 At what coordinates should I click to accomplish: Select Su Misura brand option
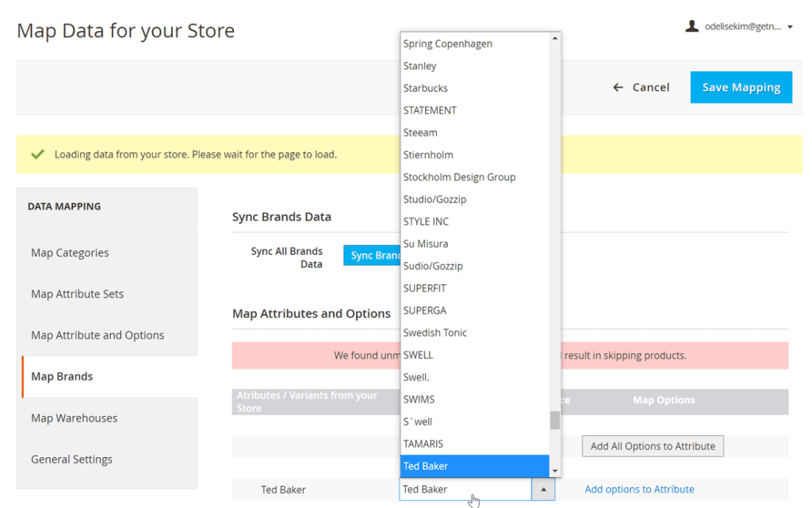click(475, 244)
